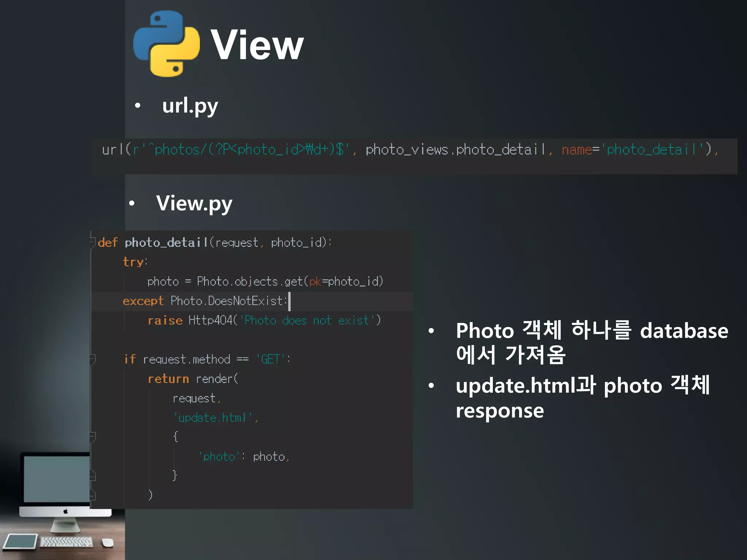Click 'photo_views.photo_detail' in url line

point(455,150)
